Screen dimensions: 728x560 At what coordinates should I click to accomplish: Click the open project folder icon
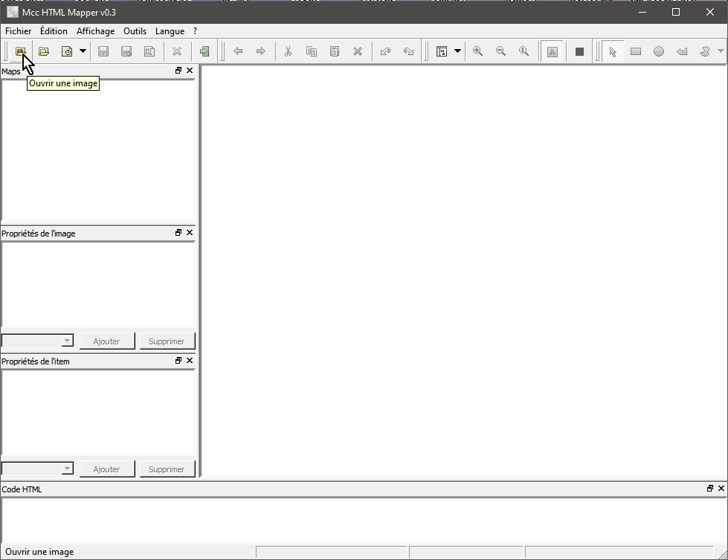click(x=44, y=51)
